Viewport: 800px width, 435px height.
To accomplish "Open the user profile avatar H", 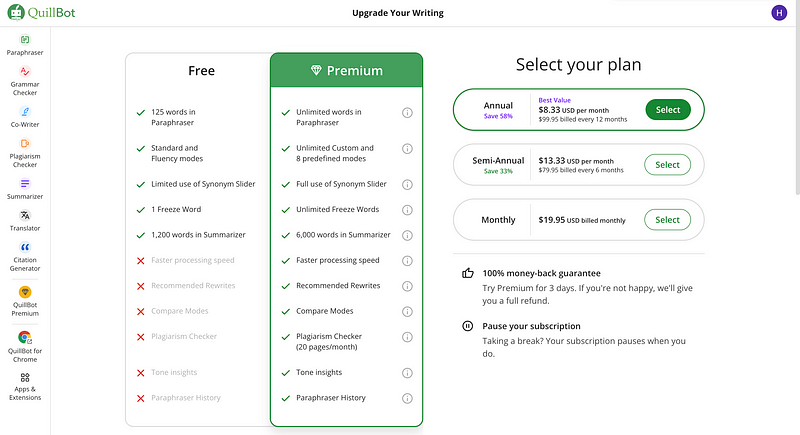I will click(x=779, y=13).
